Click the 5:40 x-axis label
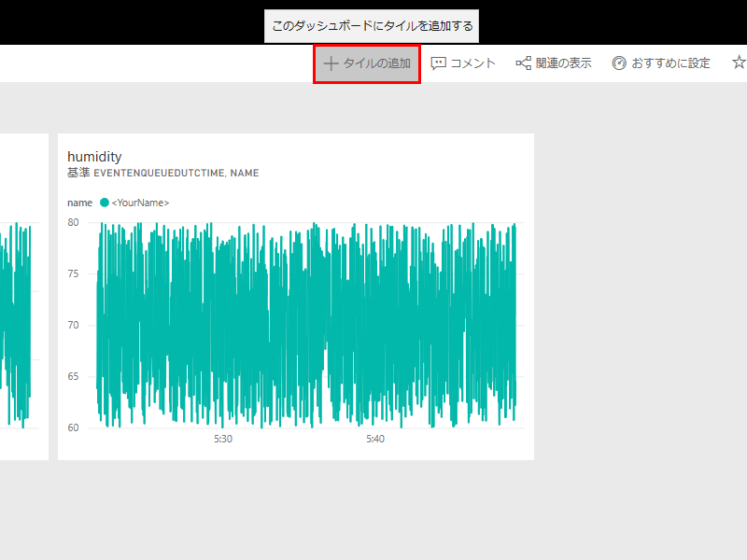The height and width of the screenshot is (560, 747). (375, 439)
